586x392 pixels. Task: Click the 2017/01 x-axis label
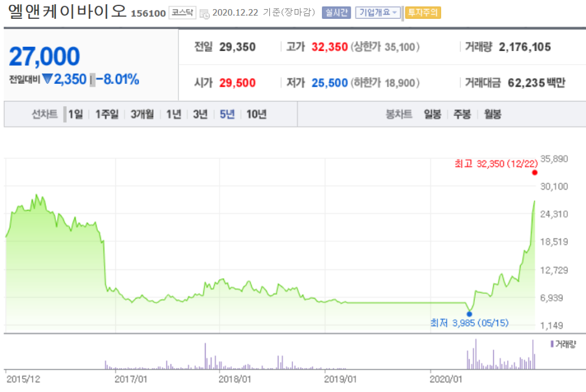click(131, 379)
